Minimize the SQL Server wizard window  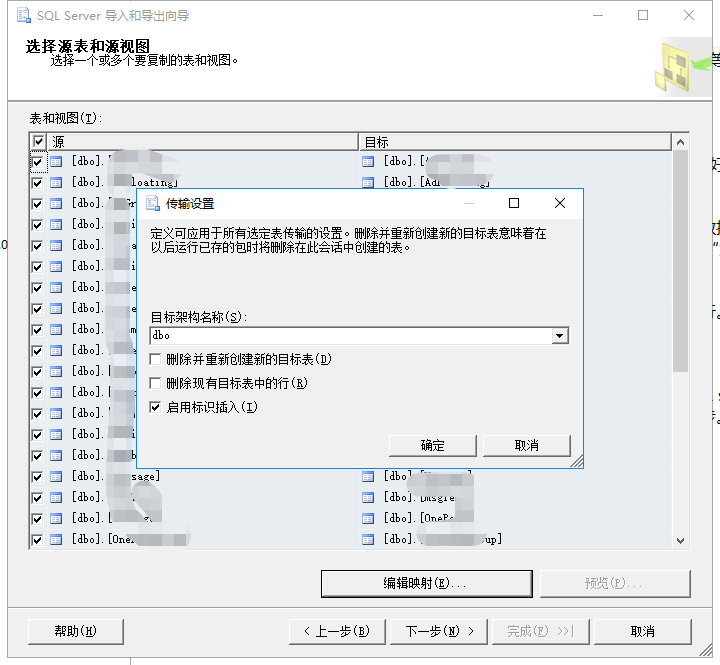pyautogui.click(x=598, y=16)
